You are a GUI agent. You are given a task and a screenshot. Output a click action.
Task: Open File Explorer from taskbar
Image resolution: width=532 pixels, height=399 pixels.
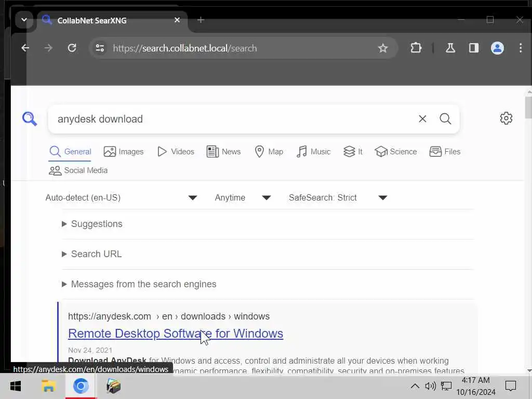coord(48,386)
